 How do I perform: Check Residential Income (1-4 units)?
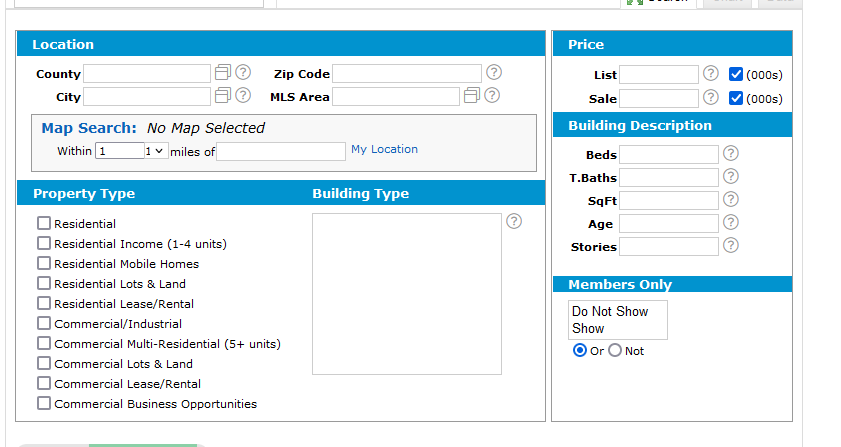(44, 243)
